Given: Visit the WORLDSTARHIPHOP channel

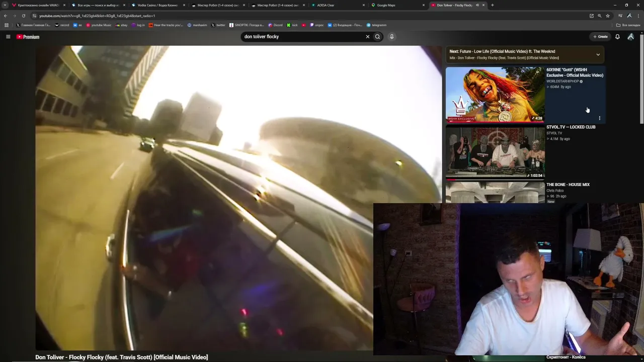Looking at the screenshot, I should click(563, 81).
